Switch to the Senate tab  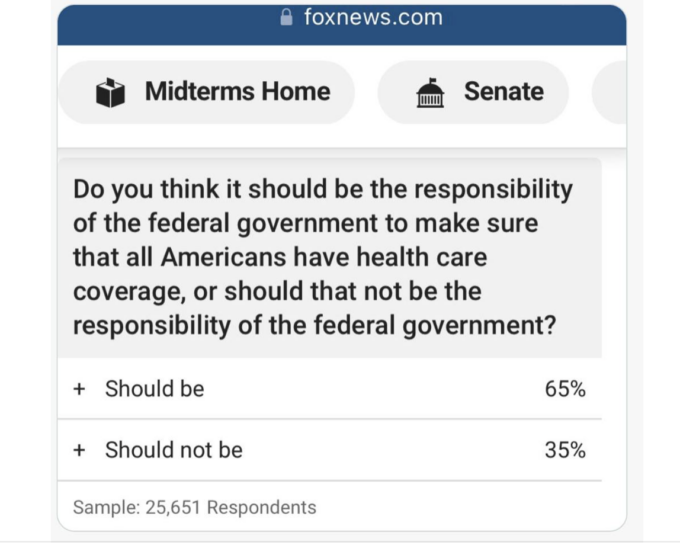[x=473, y=92]
